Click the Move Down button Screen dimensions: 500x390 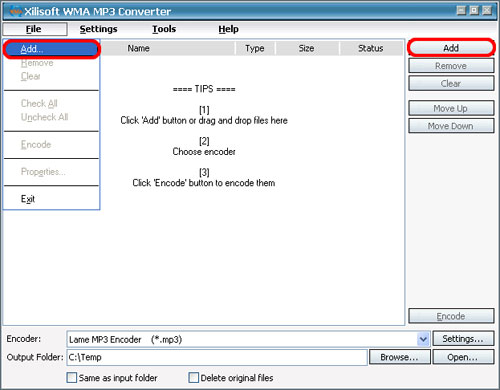click(451, 126)
